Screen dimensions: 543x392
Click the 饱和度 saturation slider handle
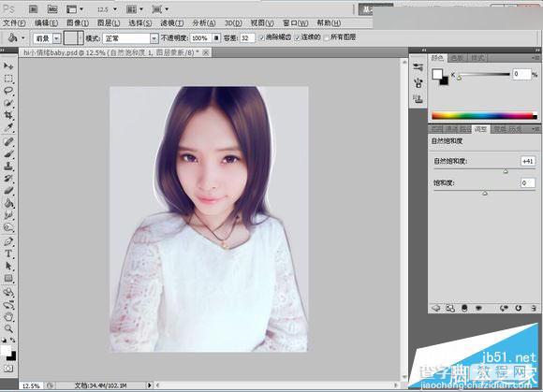tap(485, 193)
